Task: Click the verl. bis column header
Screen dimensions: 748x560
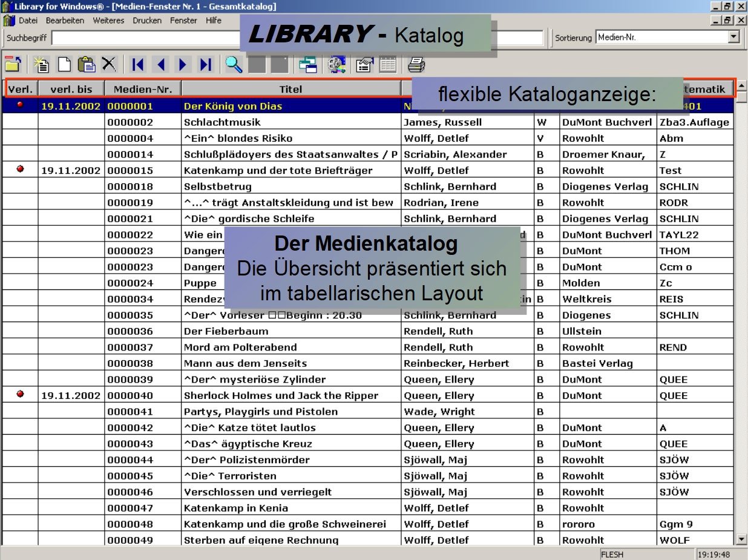Action: pyautogui.click(x=71, y=89)
